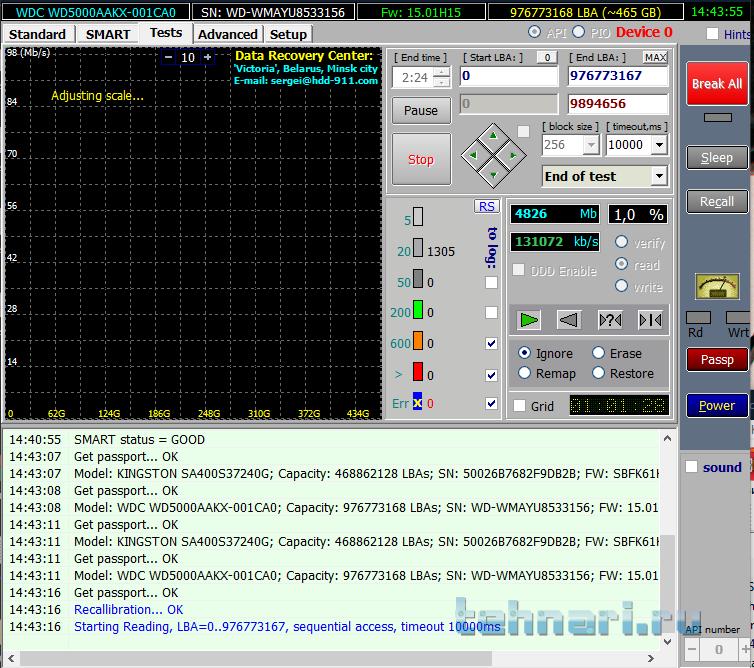Select the butterfly scan mode icon

650,320
